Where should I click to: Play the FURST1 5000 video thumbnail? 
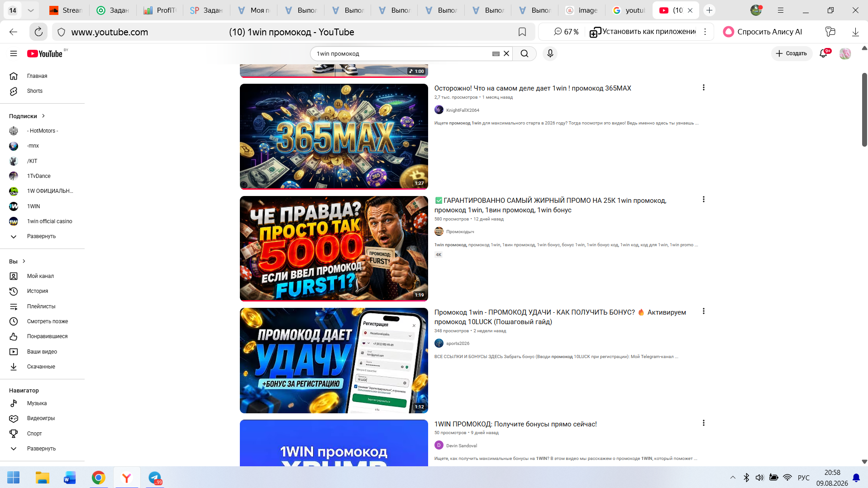click(334, 249)
